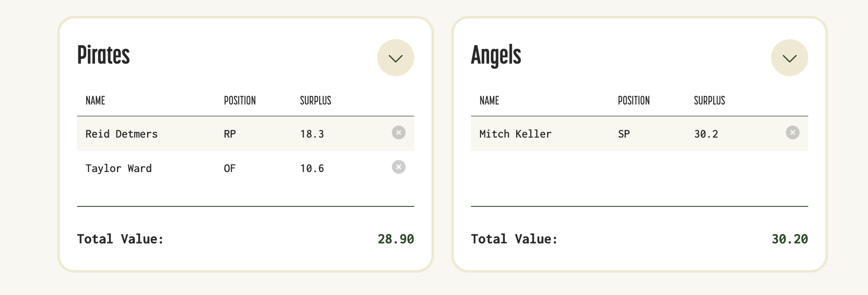
Task: Remove Taylor Ward from the Pirates list
Action: tap(399, 167)
